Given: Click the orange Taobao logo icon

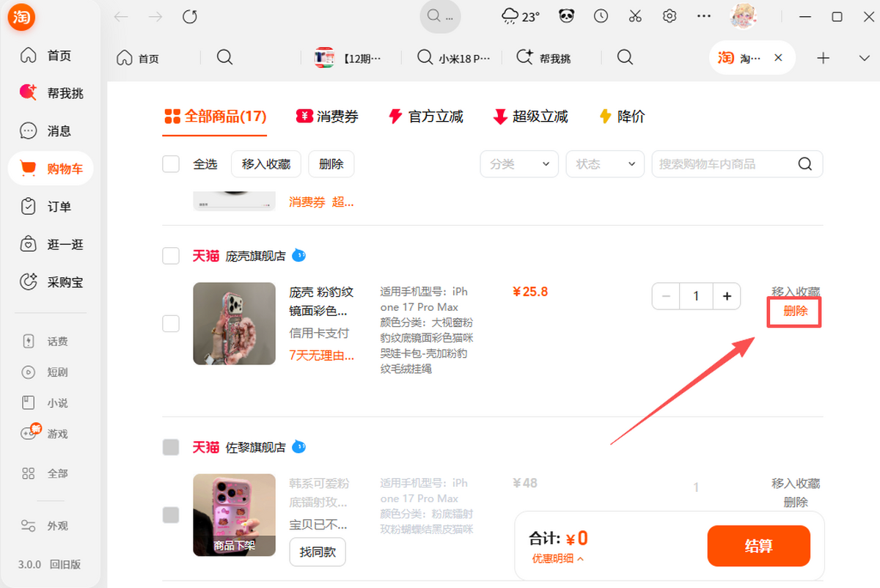Looking at the screenshot, I should (x=21, y=18).
